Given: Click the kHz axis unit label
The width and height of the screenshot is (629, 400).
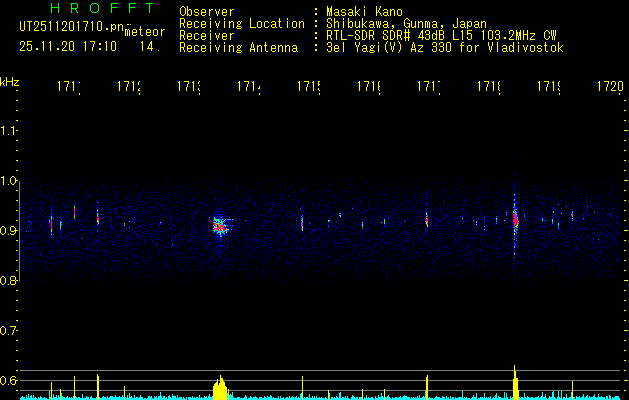Looking at the screenshot, I should coord(9,82).
